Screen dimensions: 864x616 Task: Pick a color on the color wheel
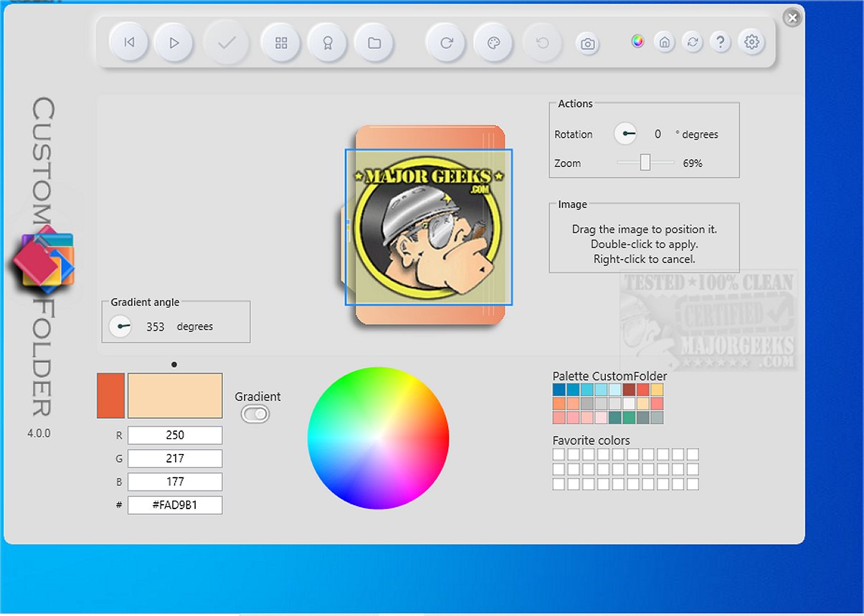pos(379,438)
